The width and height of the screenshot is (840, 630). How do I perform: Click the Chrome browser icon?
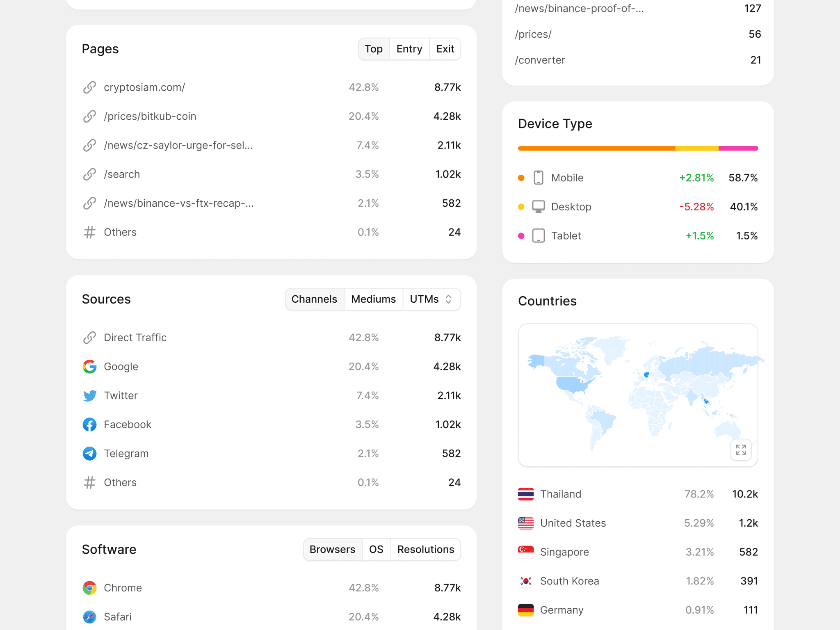(89, 588)
